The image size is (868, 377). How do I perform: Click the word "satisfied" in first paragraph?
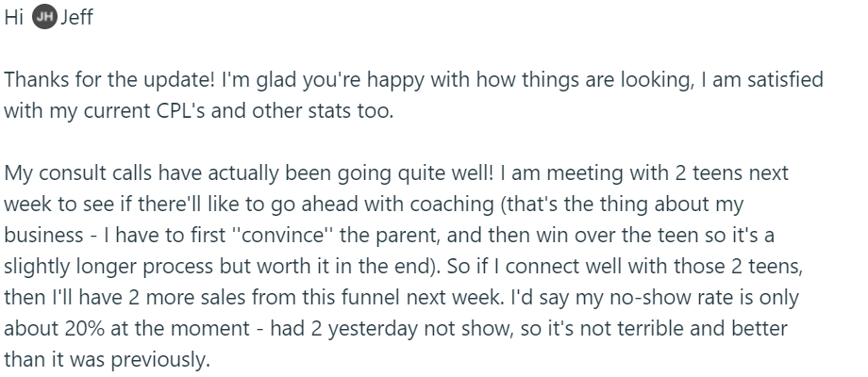tap(784, 81)
